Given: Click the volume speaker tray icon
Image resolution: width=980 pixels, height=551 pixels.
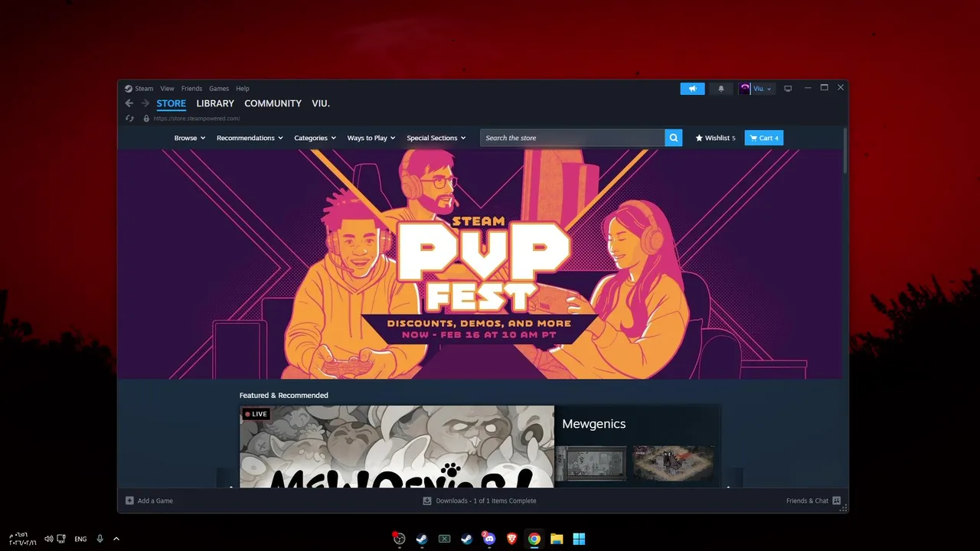Looking at the screenshot, I should [49, 539].
